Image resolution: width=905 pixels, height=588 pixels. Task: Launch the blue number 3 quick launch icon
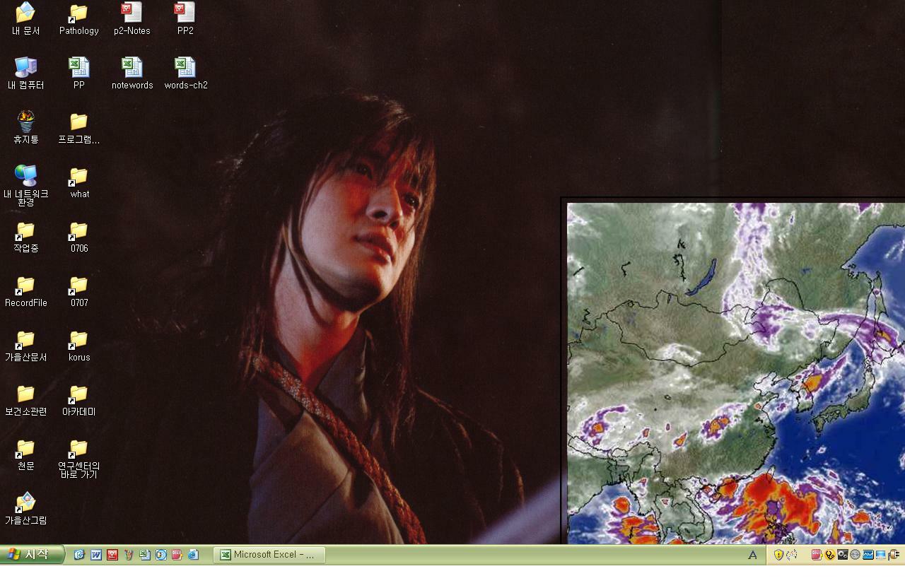click(161, 555)
